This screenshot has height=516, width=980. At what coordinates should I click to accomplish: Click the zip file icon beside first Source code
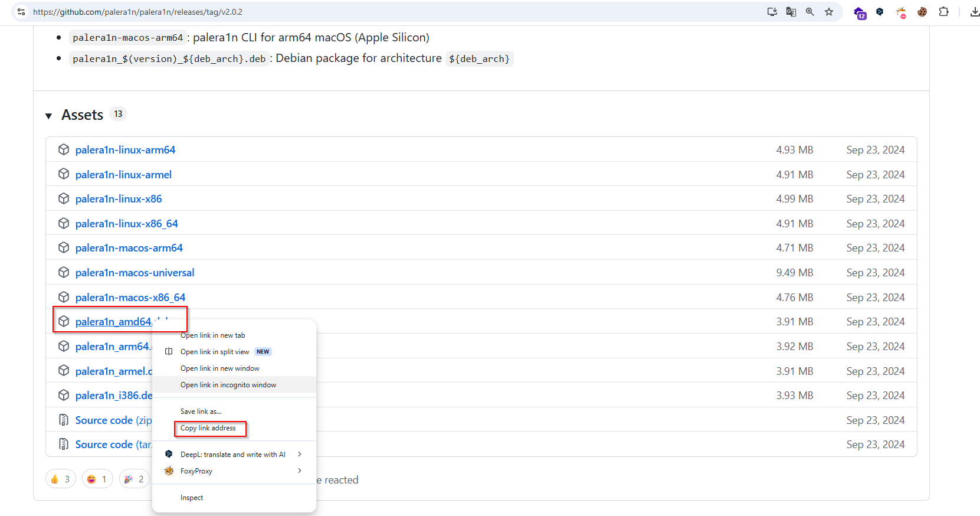point(64,420)
